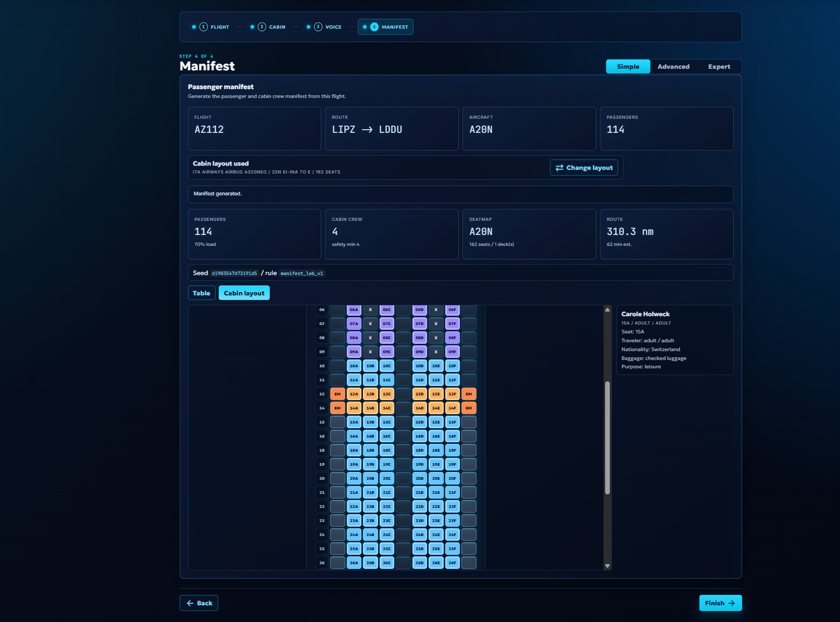The height and width of the screenshot is (622, 840).
Task: Click the Change layout swap icon
Action: 559,168
